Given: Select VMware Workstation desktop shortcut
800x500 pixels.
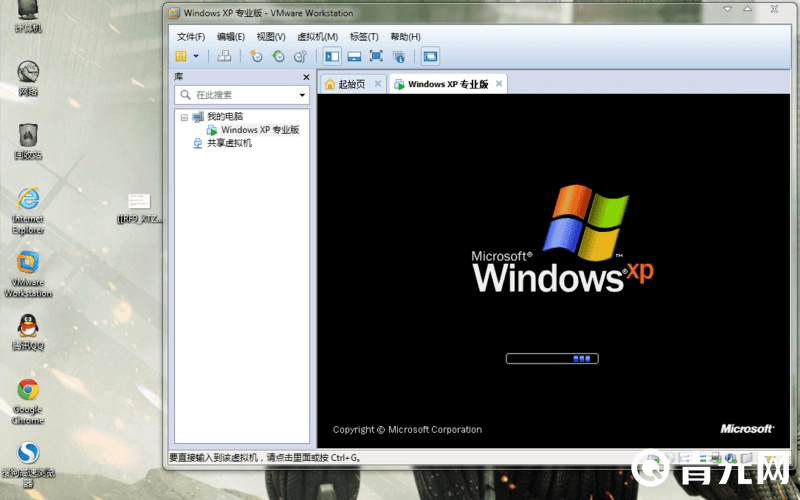Looking at the screenshot, I should 28,274.
